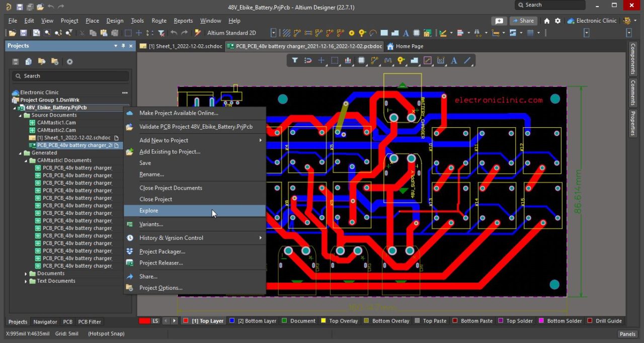Image resolution: width=644 pixels, height=343 pixels.
Task: Select Place String 'A' icon in wiring toolbar
Action: (406, 33)
